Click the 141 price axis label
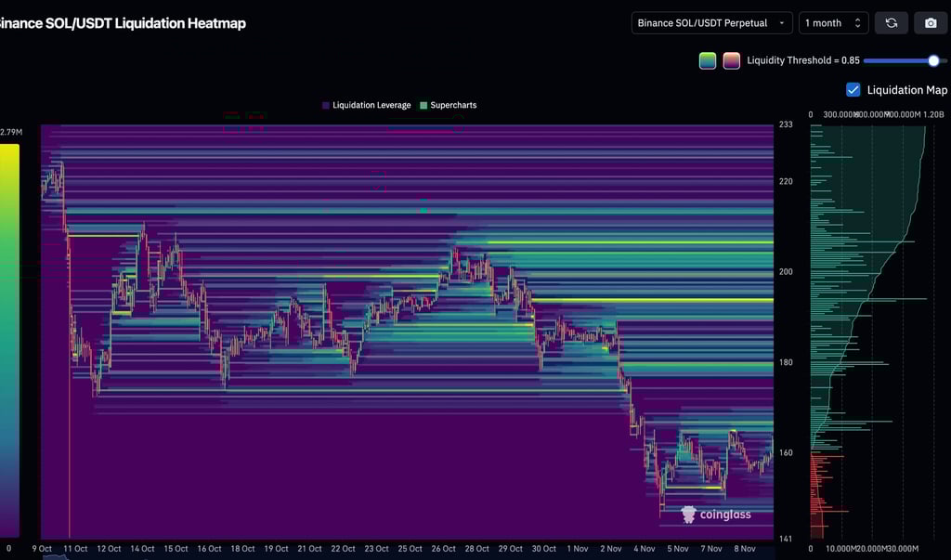 click(786, 539)
